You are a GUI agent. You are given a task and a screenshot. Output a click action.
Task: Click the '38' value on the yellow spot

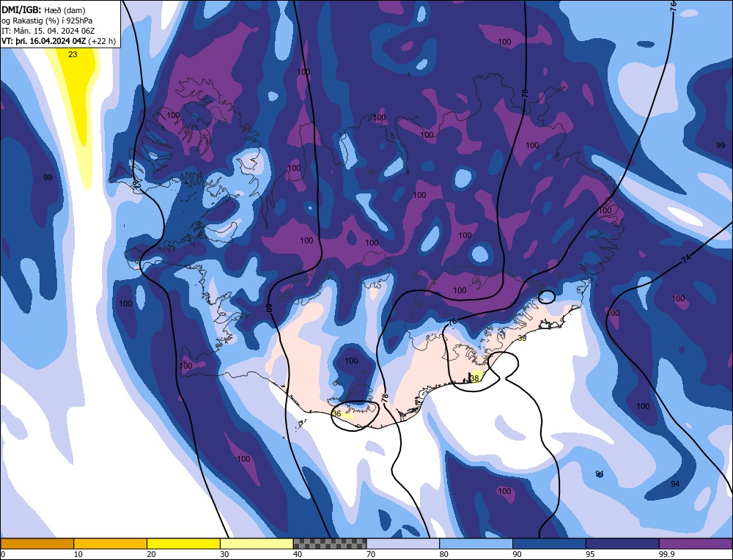coord(475,378)
